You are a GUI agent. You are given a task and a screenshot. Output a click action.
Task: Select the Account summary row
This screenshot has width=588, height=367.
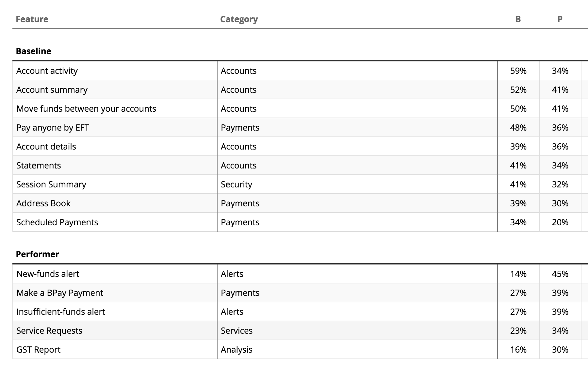300,90
